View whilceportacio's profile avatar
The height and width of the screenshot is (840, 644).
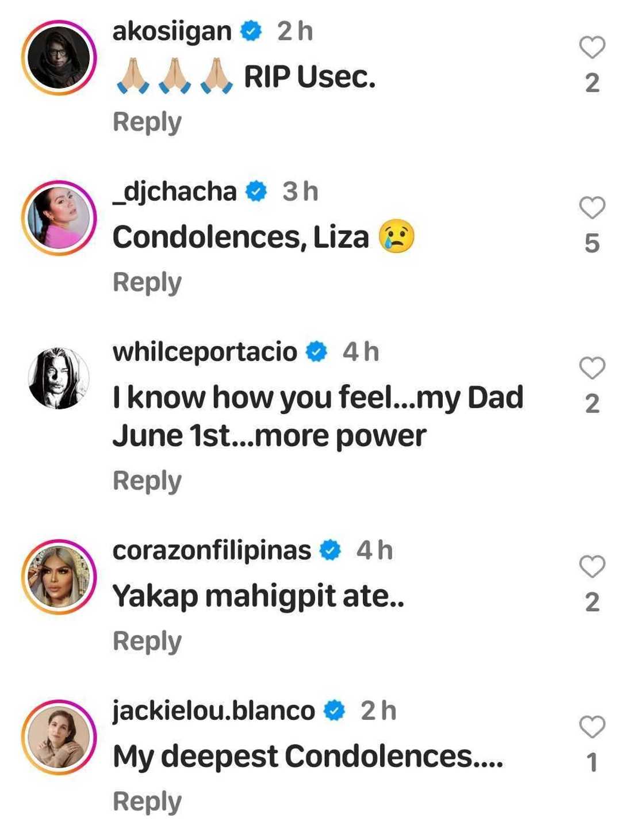point(59,378)
